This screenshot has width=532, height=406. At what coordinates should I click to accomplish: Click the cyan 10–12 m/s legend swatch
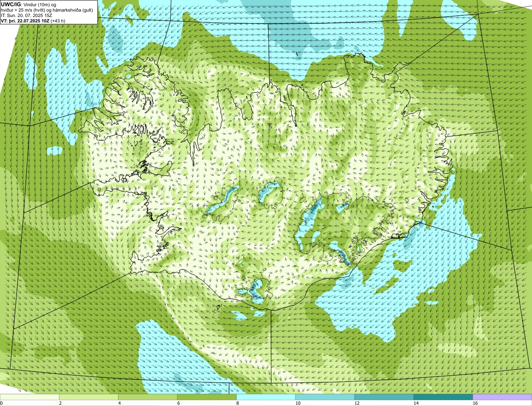[x=325, y=397]
